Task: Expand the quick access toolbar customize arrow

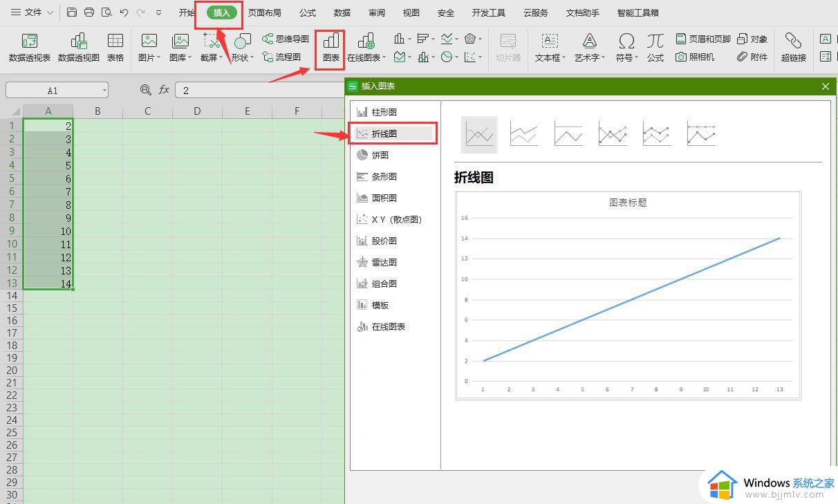Action: (159, 12)
